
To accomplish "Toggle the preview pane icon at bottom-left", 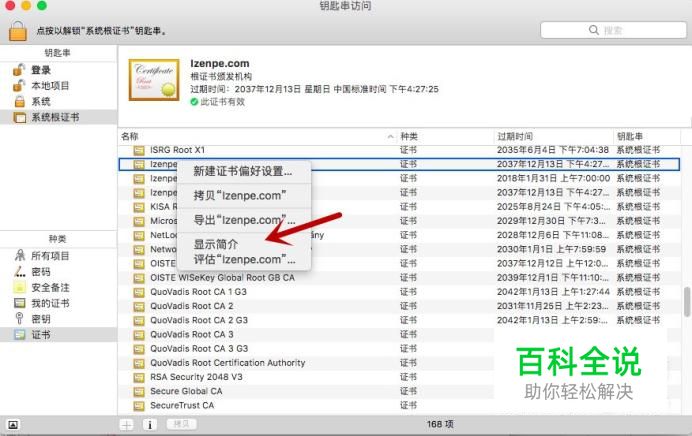I will [13, 425].
